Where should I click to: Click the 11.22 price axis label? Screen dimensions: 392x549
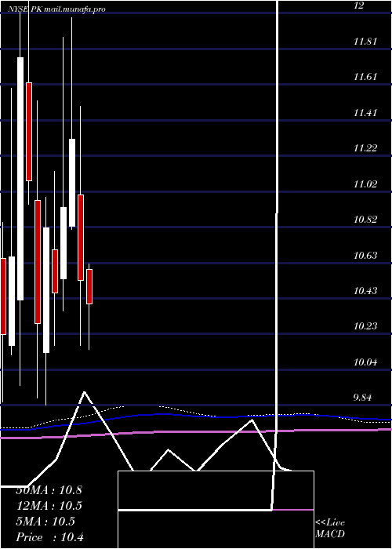(365, 148)
